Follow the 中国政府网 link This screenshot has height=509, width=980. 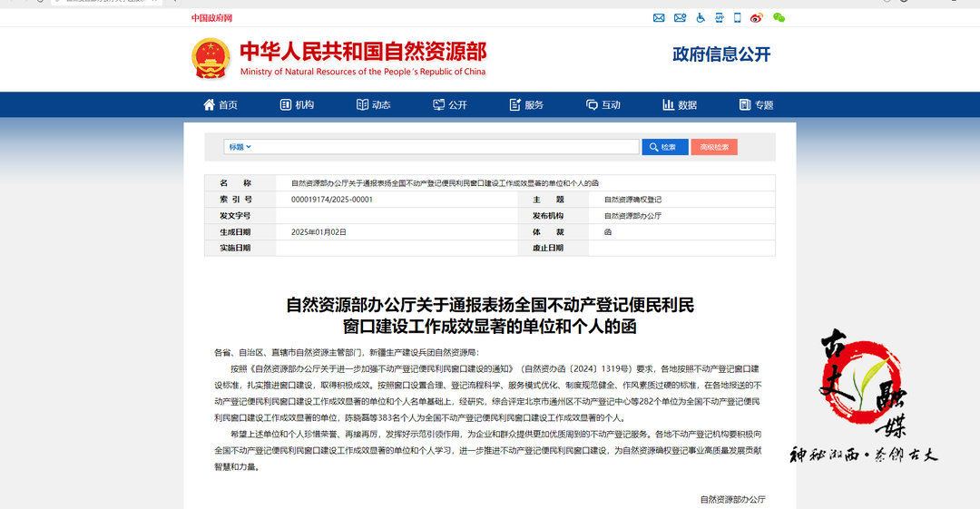211,18
